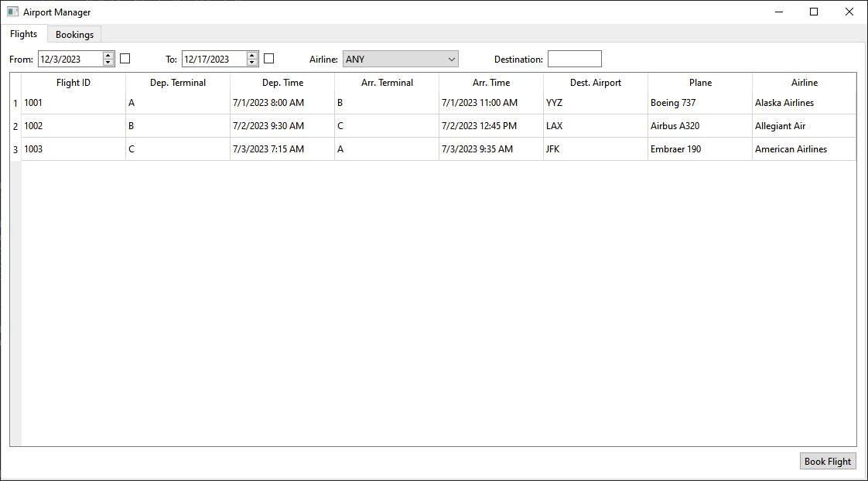
Task: Click the Boeing 737 plane cell
Action: coord(700,103)
